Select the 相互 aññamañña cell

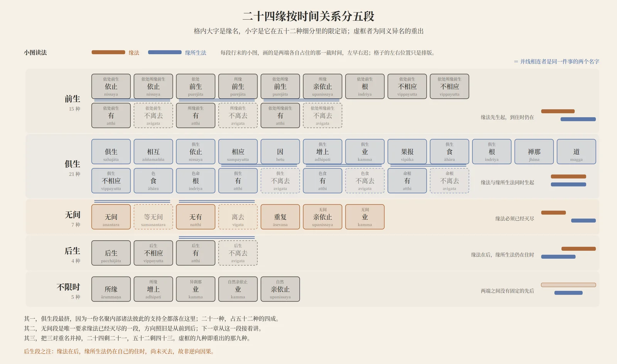coord(153,152)
